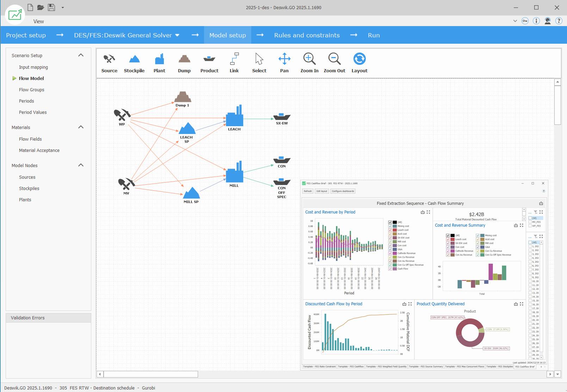Activate the Link tool
The height and width of the screenshot is (392, 567).
pos(234,63)
